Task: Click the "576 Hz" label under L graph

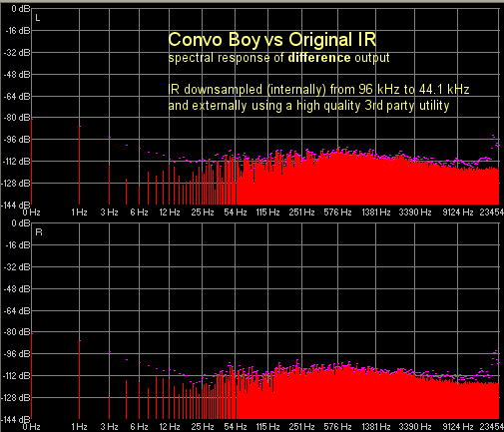Action: 337,213
